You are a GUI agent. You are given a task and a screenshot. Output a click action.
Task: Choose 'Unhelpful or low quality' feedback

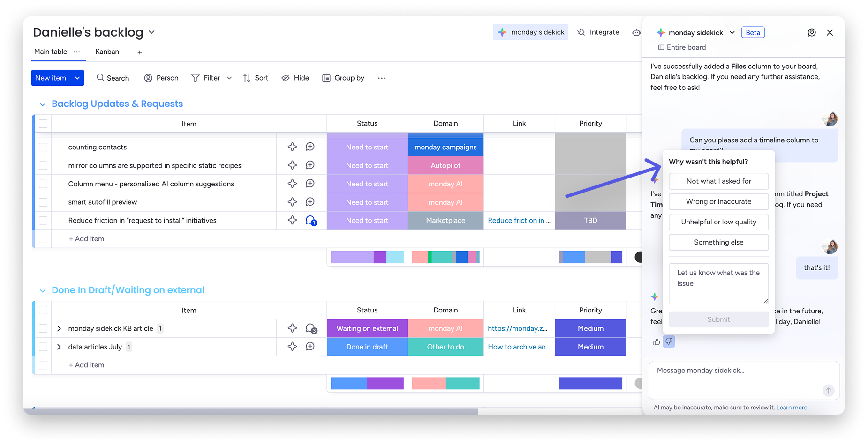[x=718, y=222]
